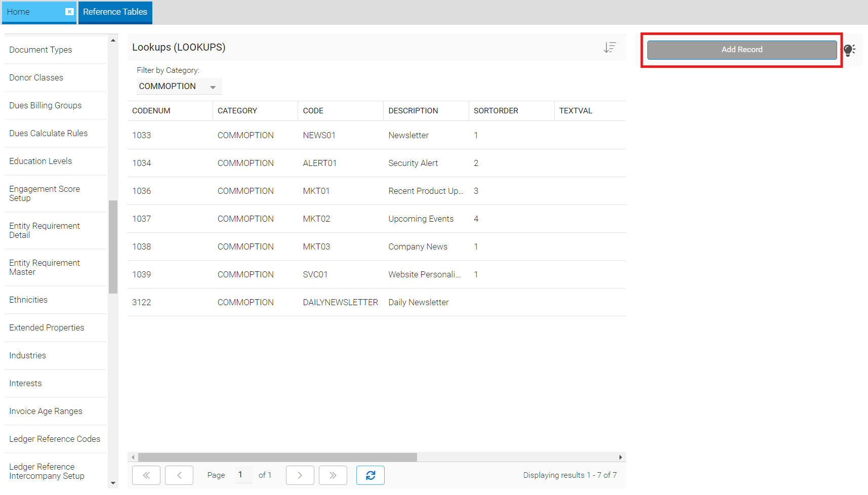Select the Daily Newsletter description cell
The image size is (868, 495).
coord(426,302)
